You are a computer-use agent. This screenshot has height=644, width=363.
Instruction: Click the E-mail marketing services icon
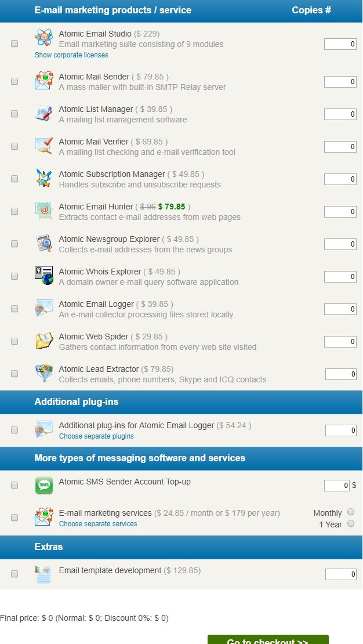click(x=43, y=517)
